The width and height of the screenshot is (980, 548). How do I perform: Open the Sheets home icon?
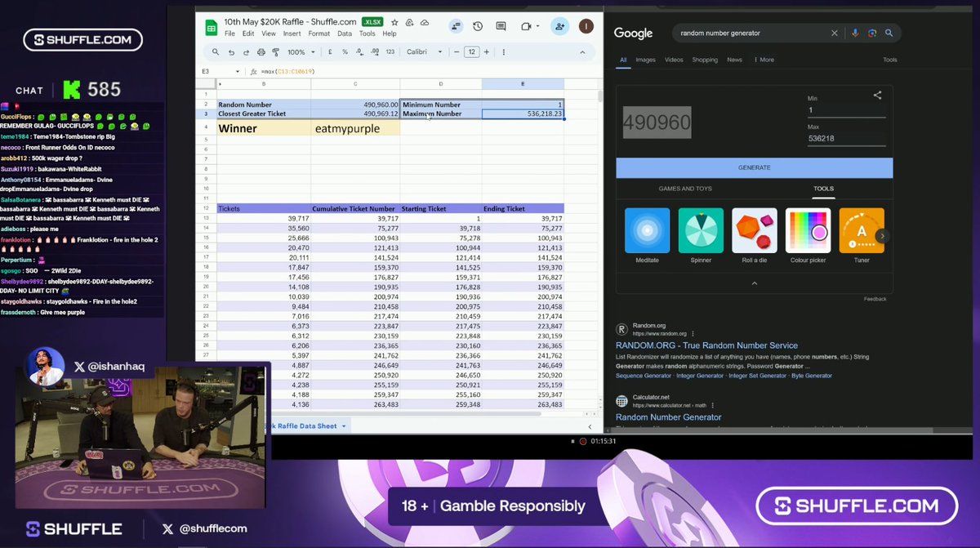(x=211, y=28)
